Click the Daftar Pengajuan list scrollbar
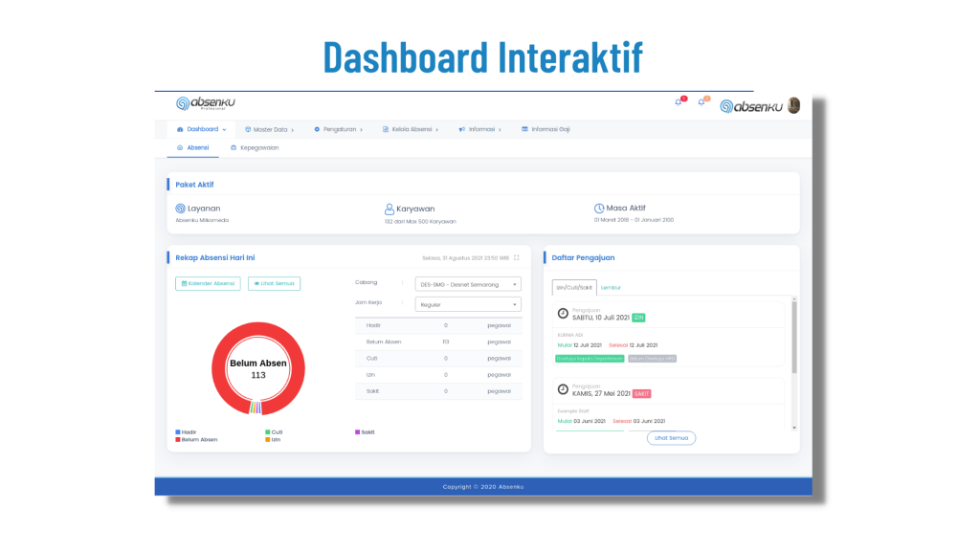 [x=793, y=335]
